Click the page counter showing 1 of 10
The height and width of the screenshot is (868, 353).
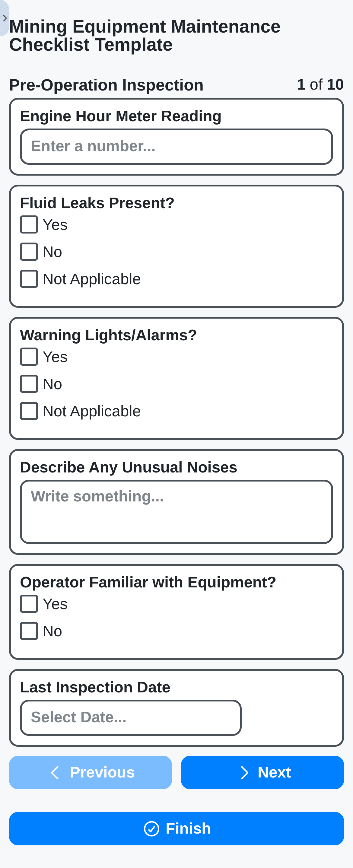[x=320, y=85]
